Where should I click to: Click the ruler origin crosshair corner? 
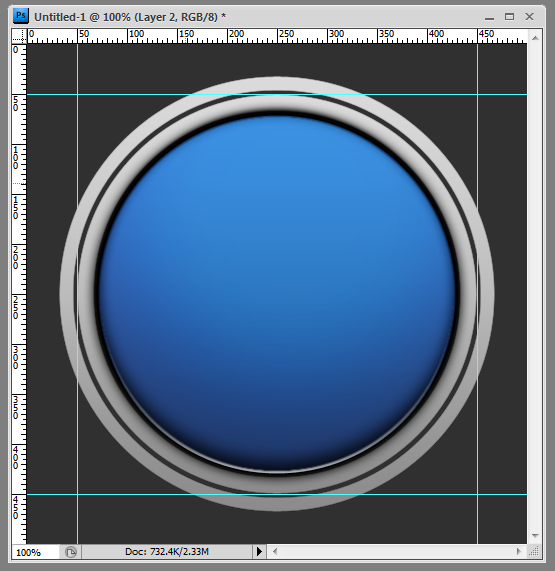[x=20, y=36]
